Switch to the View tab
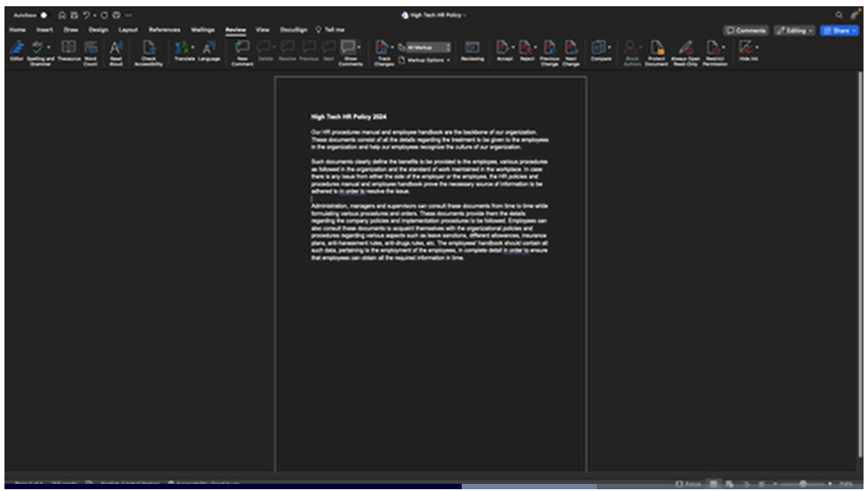This screenshot has width=868, height=491. [x=262, y=30]
